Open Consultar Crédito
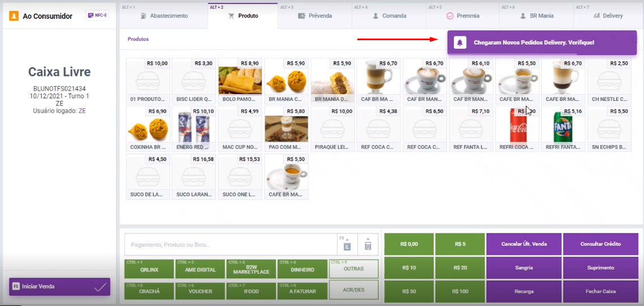Screen dimensions: 644x306 click(600, 244)
